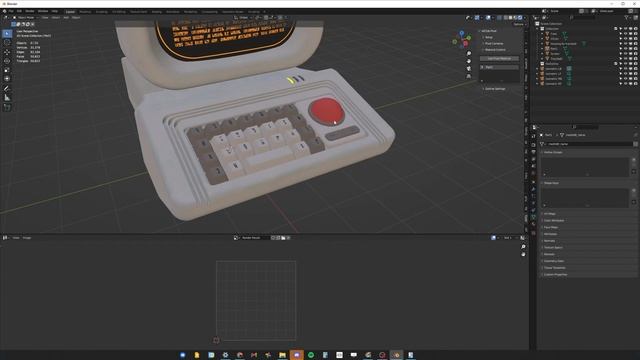Add a new vertex group with plus
640x360 pixels.
pyautogui.click(x=634, y=160)
